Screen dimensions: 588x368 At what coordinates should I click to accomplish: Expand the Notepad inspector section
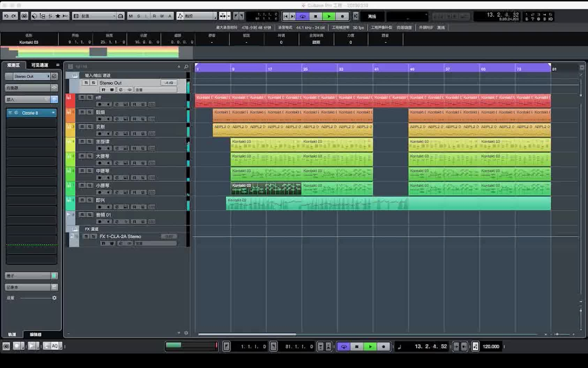(x=28, y=287)
